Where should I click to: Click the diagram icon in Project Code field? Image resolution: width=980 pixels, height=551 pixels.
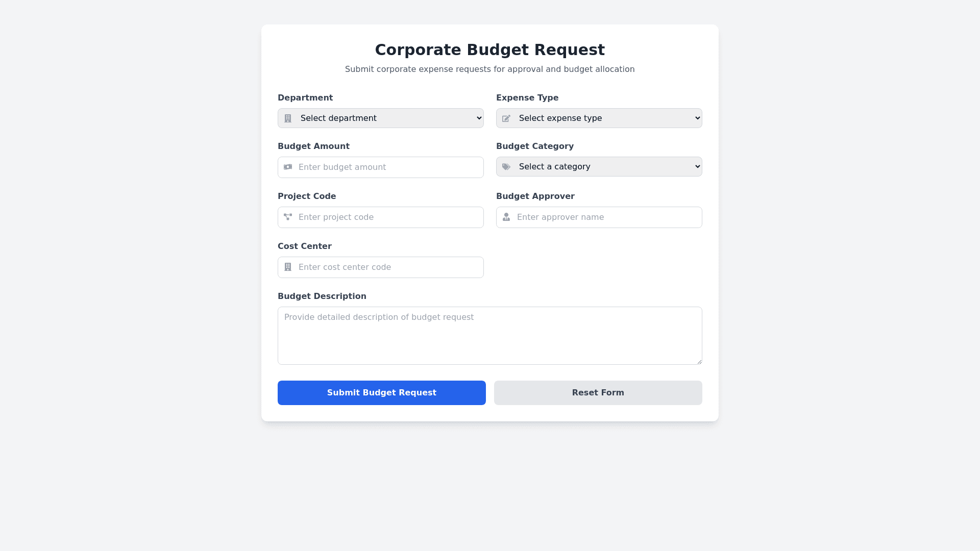(x=288, y=217)
